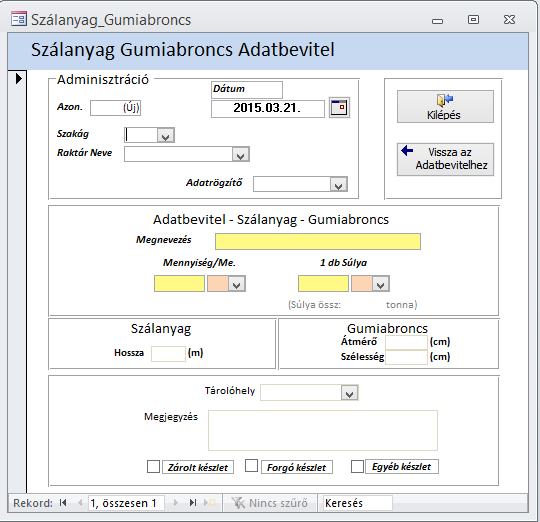Open the Raktár Neve dropdown list
The height and width of the screenshot is (522, 540).
(x=240, y=154)
